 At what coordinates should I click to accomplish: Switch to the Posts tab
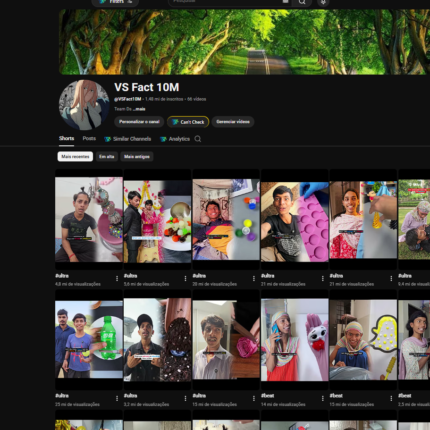pyautogui.click(x=89, y=138)
